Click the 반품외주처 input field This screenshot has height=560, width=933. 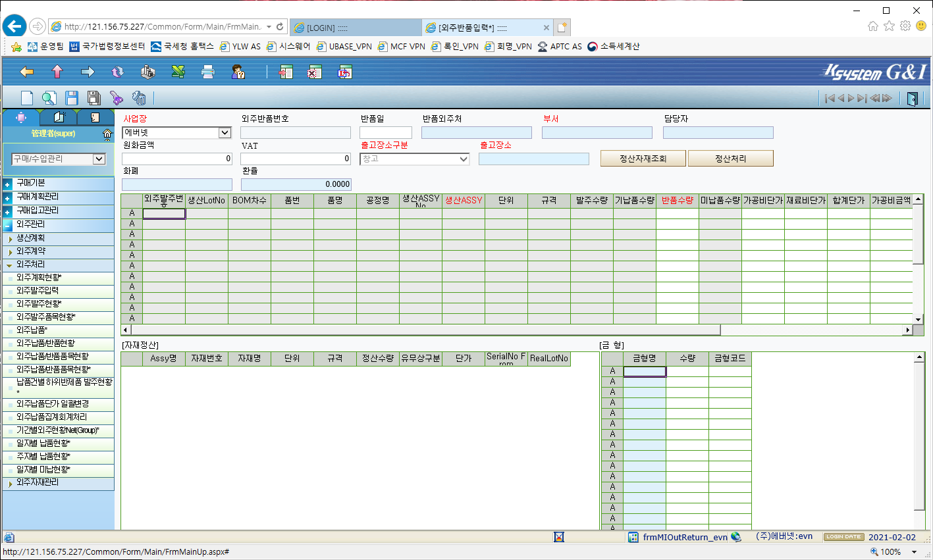coord(477,133)
